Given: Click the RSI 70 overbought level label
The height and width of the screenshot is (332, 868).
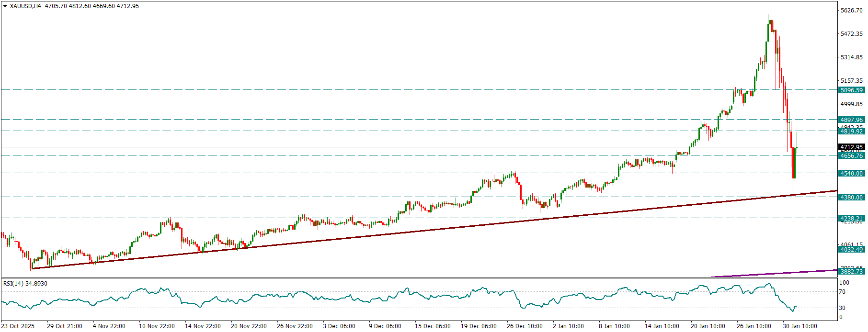Looking at the screenshot, I should point(842,292).
